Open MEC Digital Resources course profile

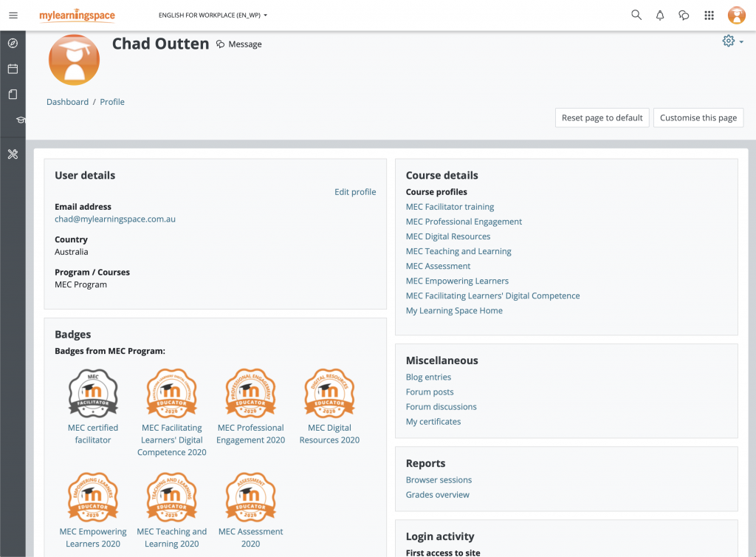(x=448, y=237)
